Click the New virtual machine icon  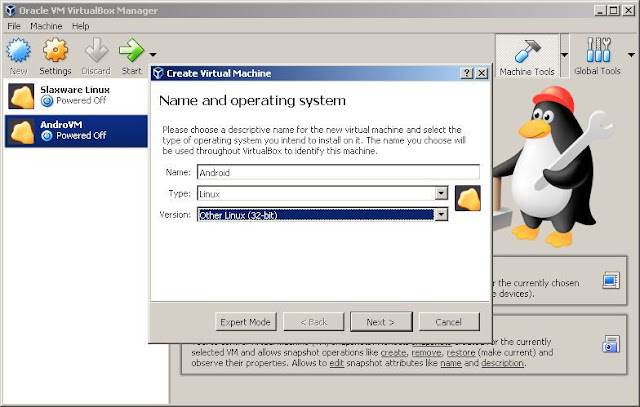tap(19, 52)
